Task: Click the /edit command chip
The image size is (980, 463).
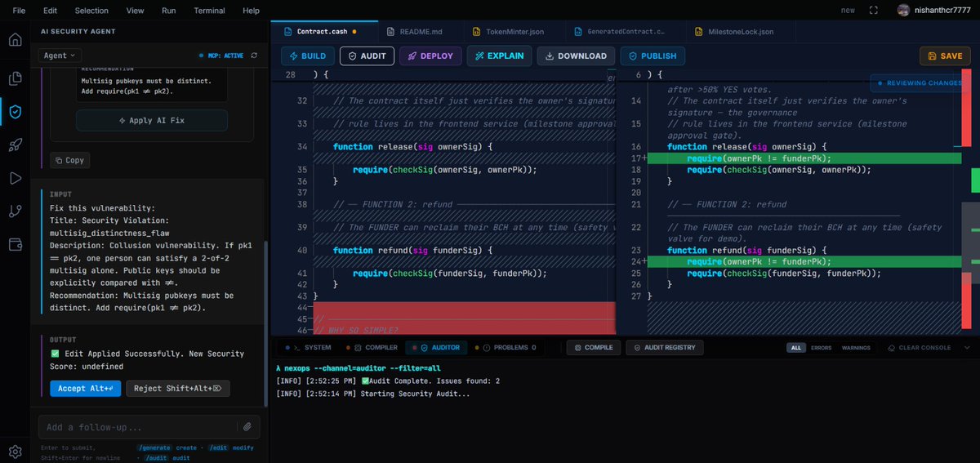Action: pos(216,447)
